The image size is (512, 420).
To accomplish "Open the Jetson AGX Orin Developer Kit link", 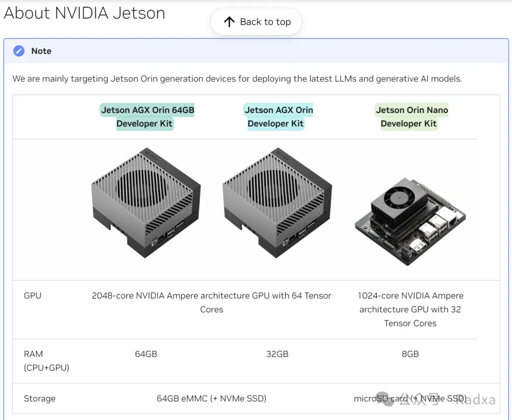I will [x=278, y=117].
